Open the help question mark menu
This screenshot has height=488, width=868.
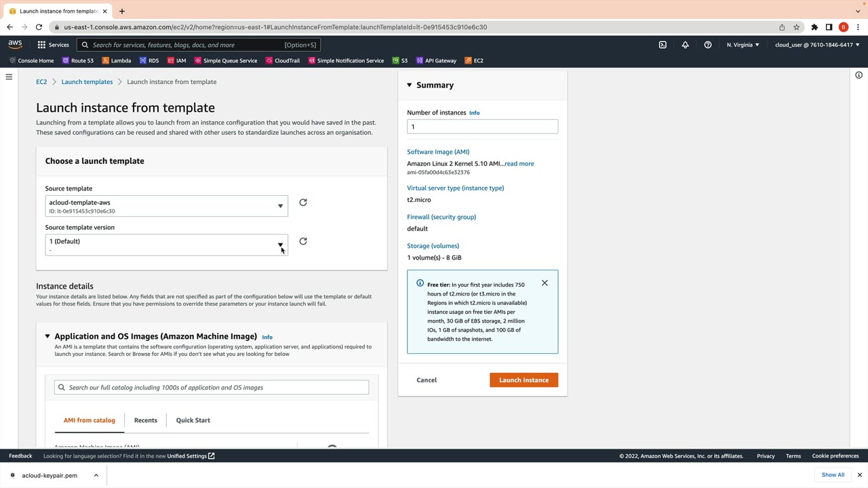pos(707,45)
